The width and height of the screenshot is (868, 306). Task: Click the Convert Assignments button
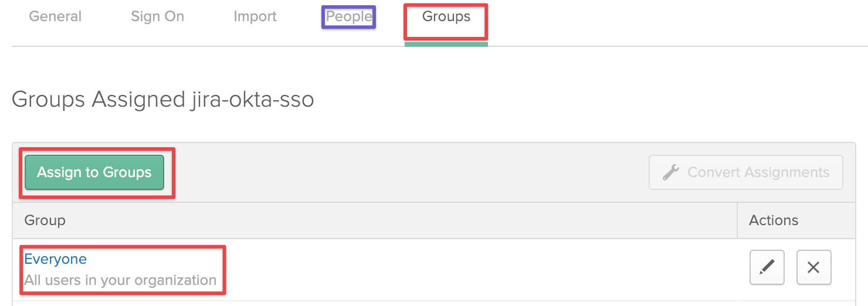click(746, 172)
